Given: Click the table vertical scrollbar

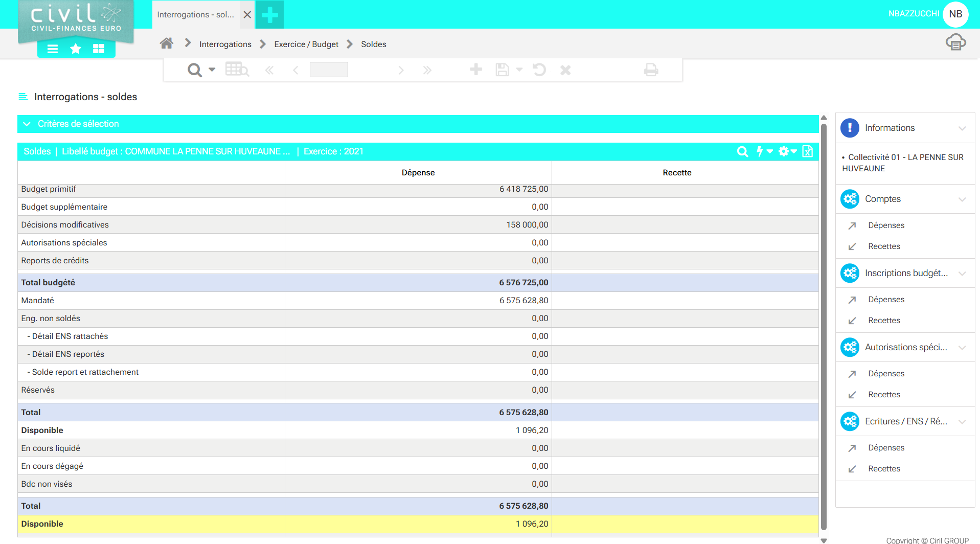Looking at the screenshot, I should pyautogui.click(x=824, y=327).
